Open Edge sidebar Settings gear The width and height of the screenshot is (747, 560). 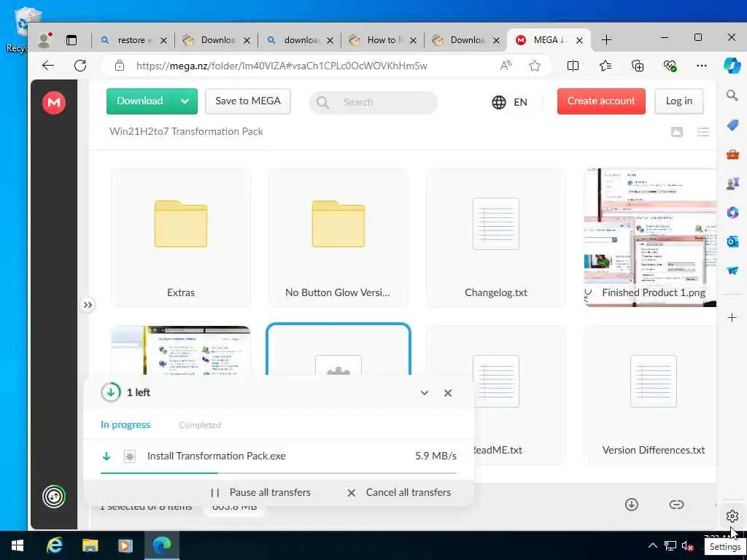[732, 516]
